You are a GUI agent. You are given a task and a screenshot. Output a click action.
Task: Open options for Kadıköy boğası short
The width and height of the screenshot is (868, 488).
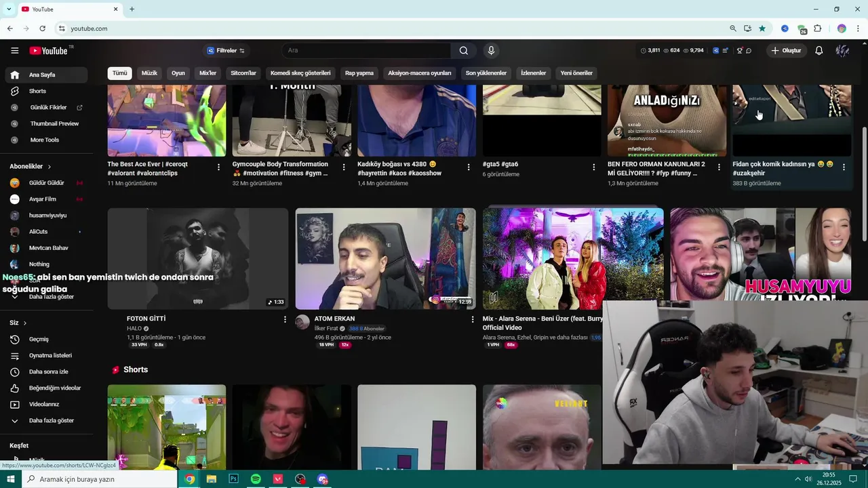[469, 167]
